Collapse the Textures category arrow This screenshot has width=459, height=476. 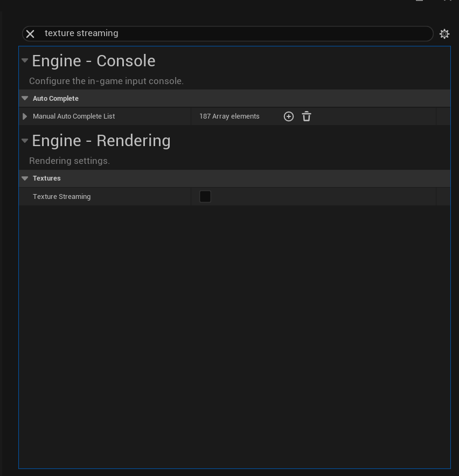(x=25, y=178)
